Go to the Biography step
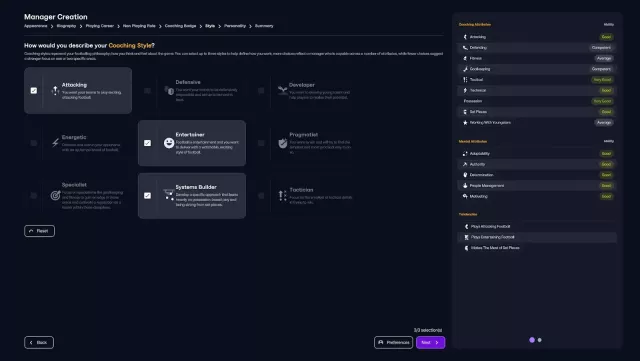The height and width of the screenshot is (361, 640). click(x=66, y=26)
